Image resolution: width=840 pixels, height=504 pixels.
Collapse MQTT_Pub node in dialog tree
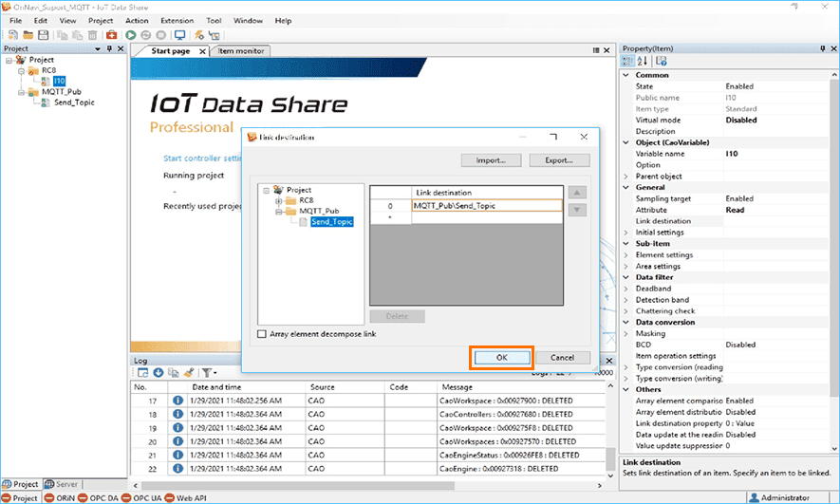(x=278, y=212)
